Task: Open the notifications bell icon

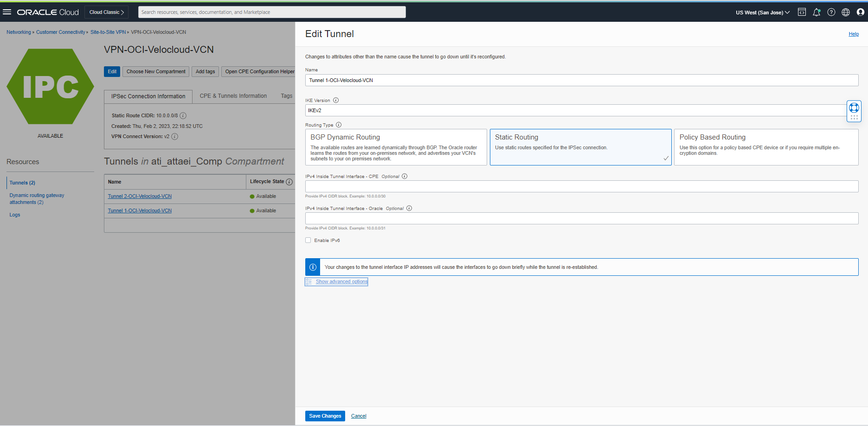Action: (817, 13)
